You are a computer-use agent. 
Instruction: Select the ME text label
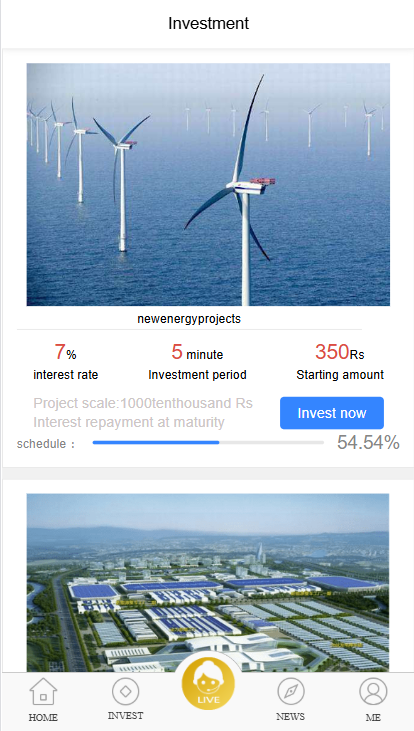pos(373,717)
